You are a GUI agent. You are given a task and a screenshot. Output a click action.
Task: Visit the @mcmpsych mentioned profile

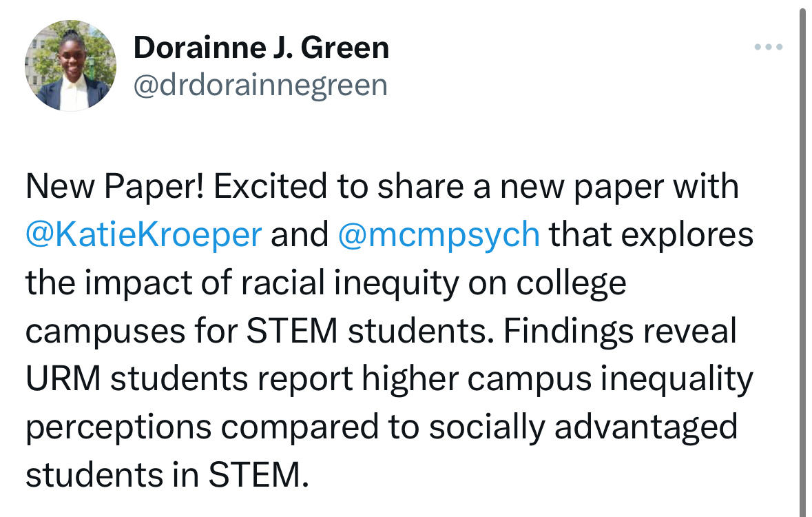[439, 235]
